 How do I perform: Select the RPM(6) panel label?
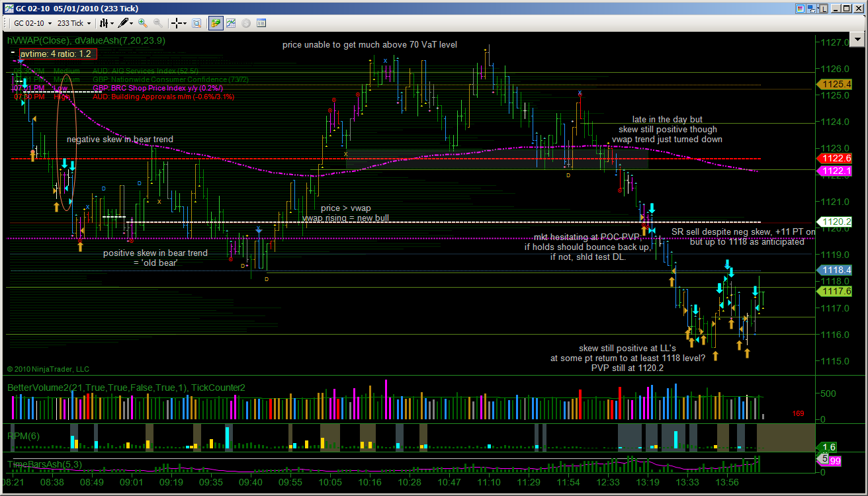(22, 436)
